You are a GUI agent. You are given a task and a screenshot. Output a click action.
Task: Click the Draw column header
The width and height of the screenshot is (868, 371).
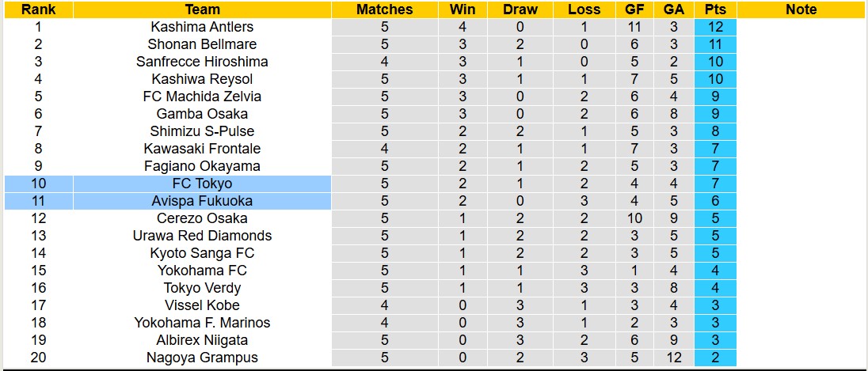520,9
